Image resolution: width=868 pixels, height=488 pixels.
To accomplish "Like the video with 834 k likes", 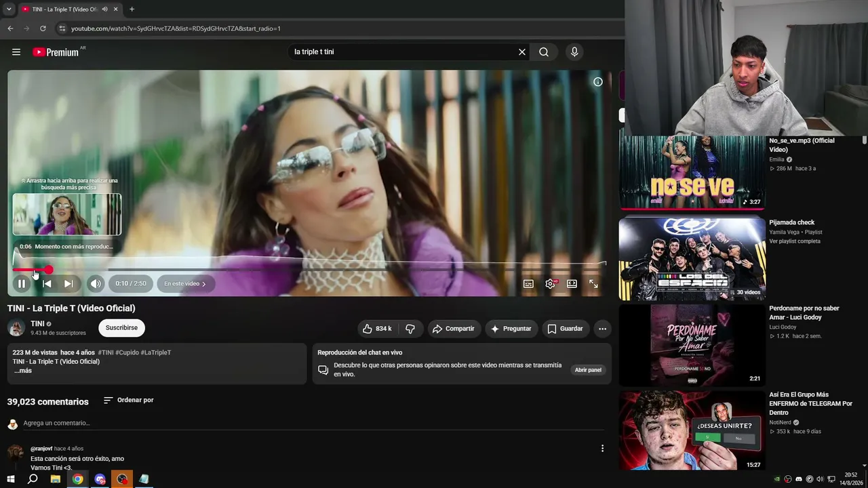I will 377,329.
